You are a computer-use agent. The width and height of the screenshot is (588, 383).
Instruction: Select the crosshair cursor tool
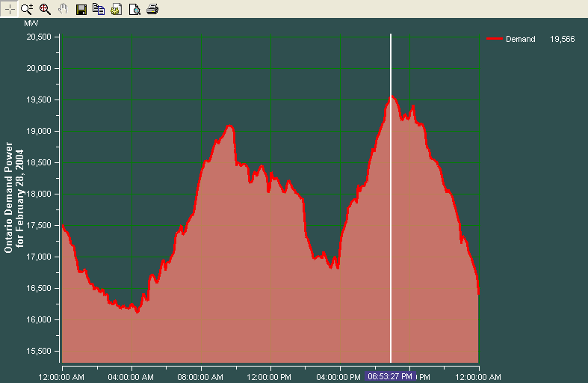(x=10, y=9)
